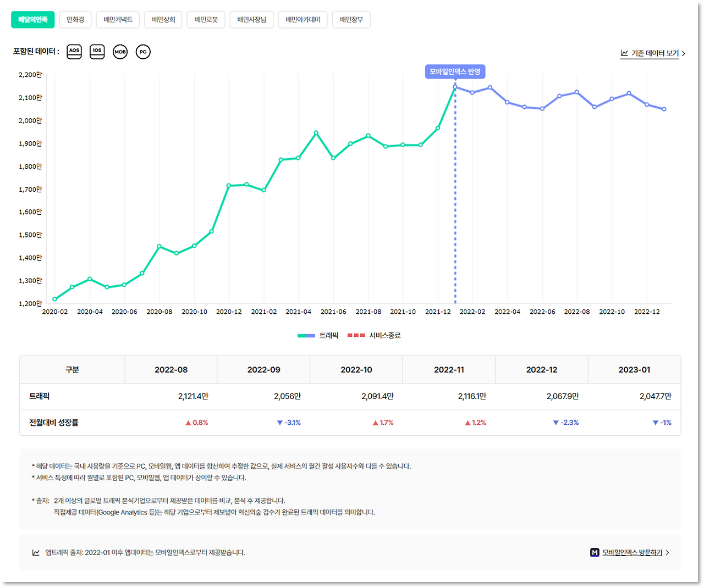Click the 2022-10 table column header
The height and width of the screenshot is (588, 704).
356,370
